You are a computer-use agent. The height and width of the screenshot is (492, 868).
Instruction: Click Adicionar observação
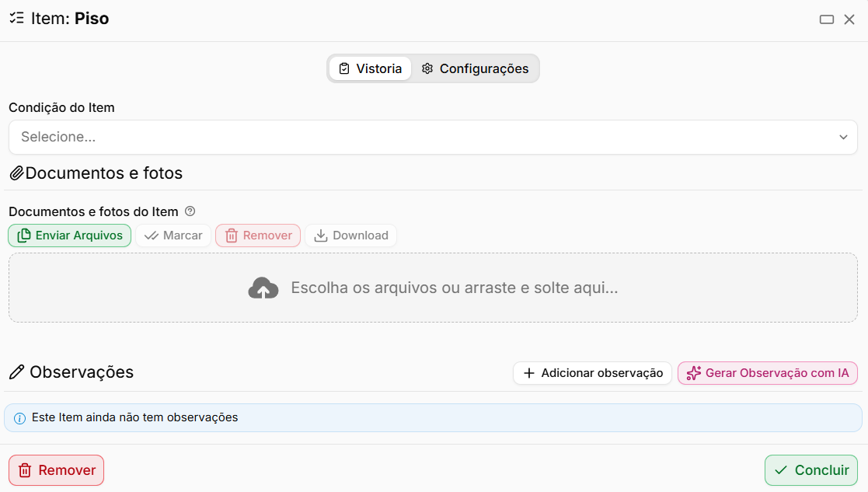[592, 373]
